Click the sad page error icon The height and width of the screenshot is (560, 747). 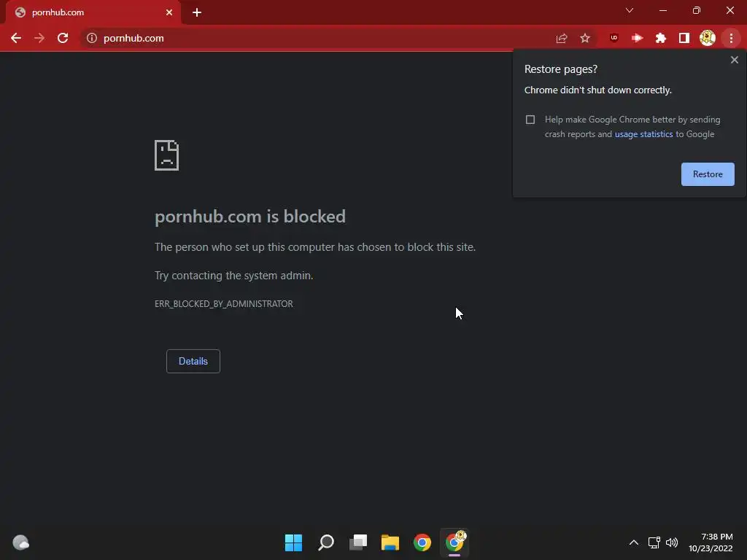coord(167,155)
